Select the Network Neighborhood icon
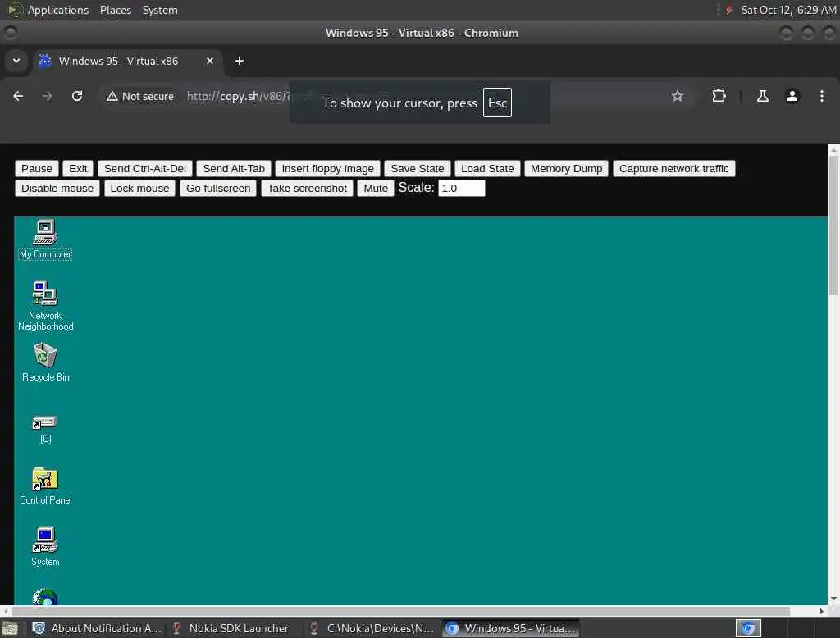This screenshot has width=840, height=638. (x=46, y=305)
